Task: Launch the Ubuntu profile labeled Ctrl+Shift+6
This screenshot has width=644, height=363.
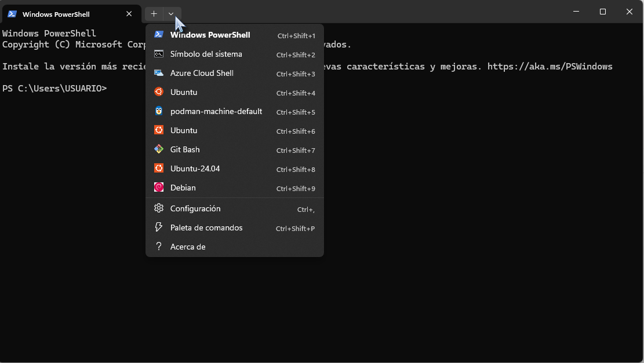Action: pyautogui.click(x=184, y=130)
